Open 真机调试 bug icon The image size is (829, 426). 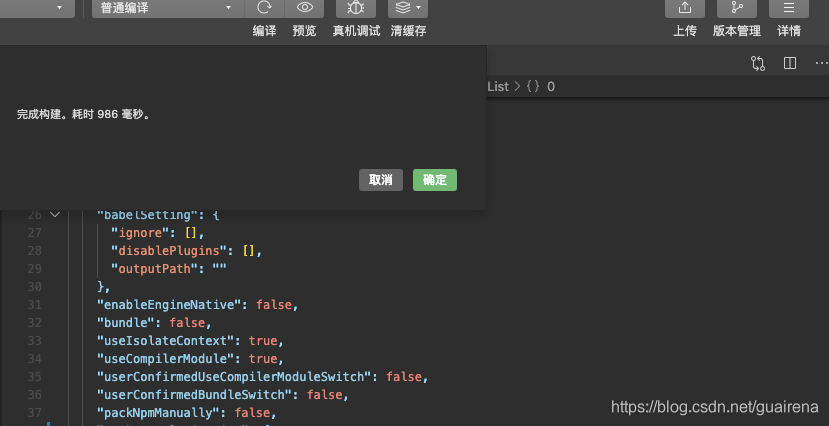pyautogui.click(x=356, y=7)
